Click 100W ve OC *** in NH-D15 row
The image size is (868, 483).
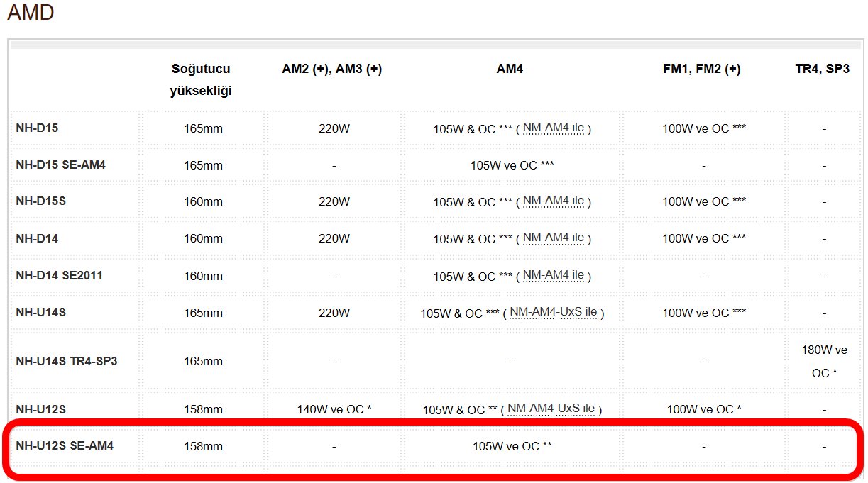704,129
